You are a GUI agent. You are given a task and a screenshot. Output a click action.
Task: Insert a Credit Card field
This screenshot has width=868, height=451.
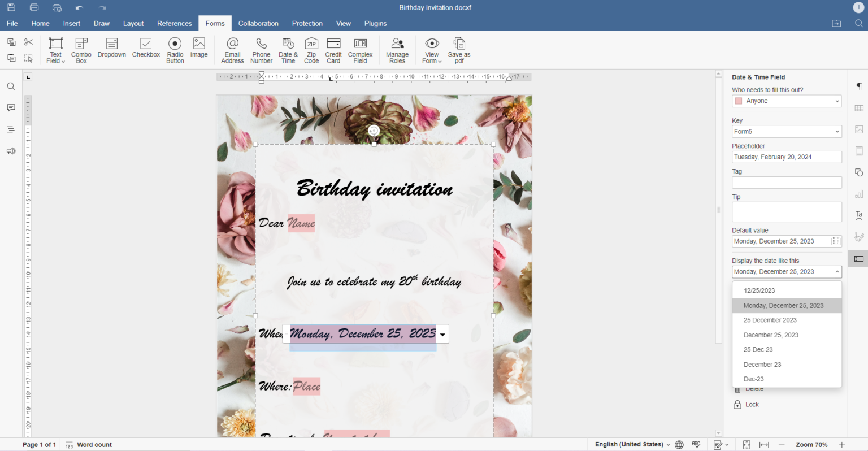pos(333,50)
